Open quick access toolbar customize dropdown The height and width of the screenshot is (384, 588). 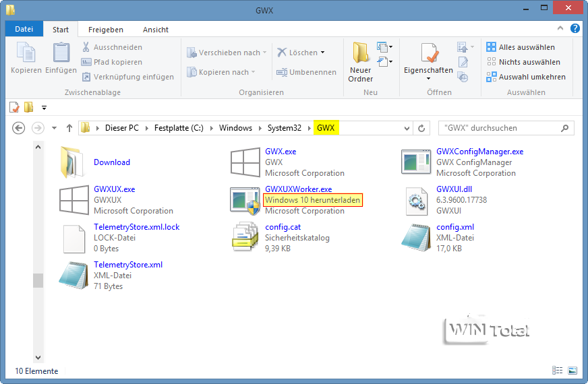44,108
